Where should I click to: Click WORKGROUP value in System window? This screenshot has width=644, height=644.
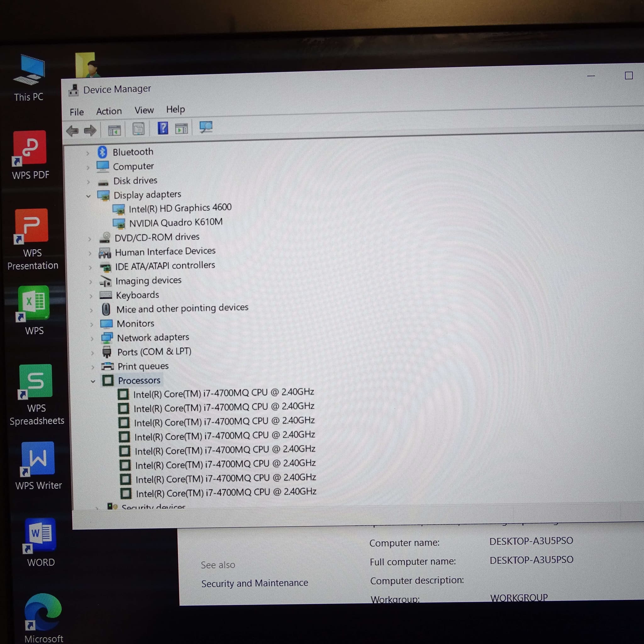[x=519, y=598]
